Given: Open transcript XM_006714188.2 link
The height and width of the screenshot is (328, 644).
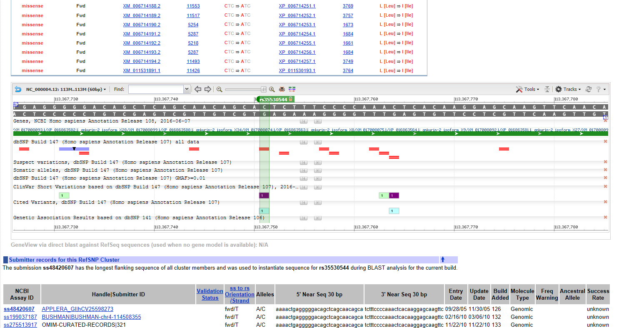Looking at the screenshot, I should pyautogui.click(x=142, y=6).
